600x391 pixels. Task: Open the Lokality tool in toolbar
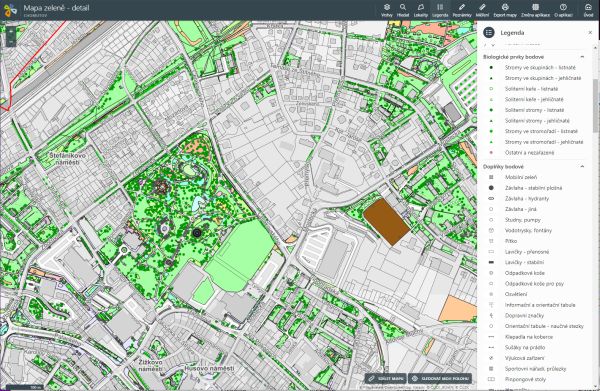[x=421, y=10]
